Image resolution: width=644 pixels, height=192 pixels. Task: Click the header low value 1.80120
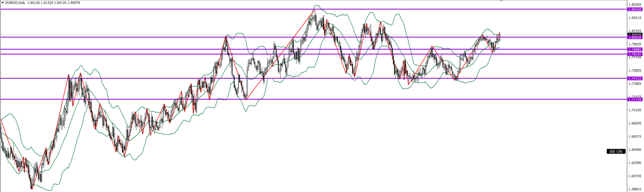click(60, 3)
